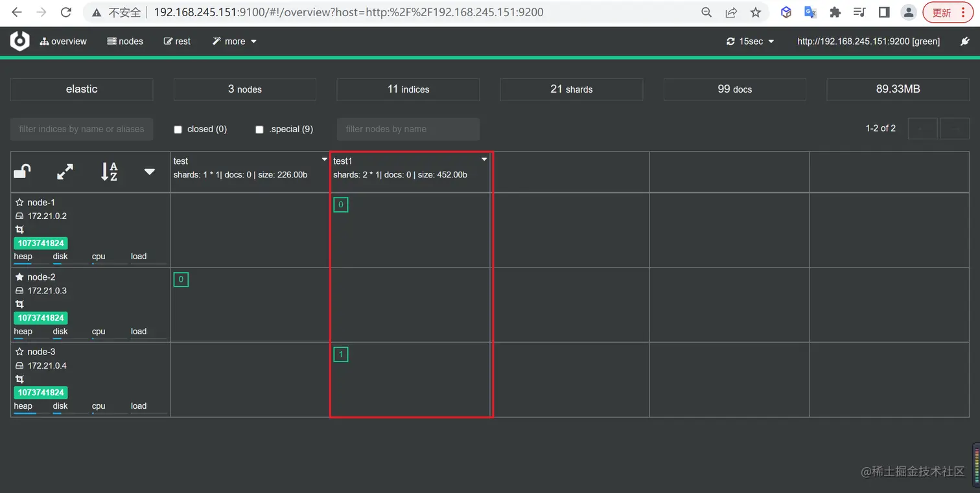Viewport: 980px width, 493px height.
Task: Click the node-1 star icon
Action: click(19, 202)
